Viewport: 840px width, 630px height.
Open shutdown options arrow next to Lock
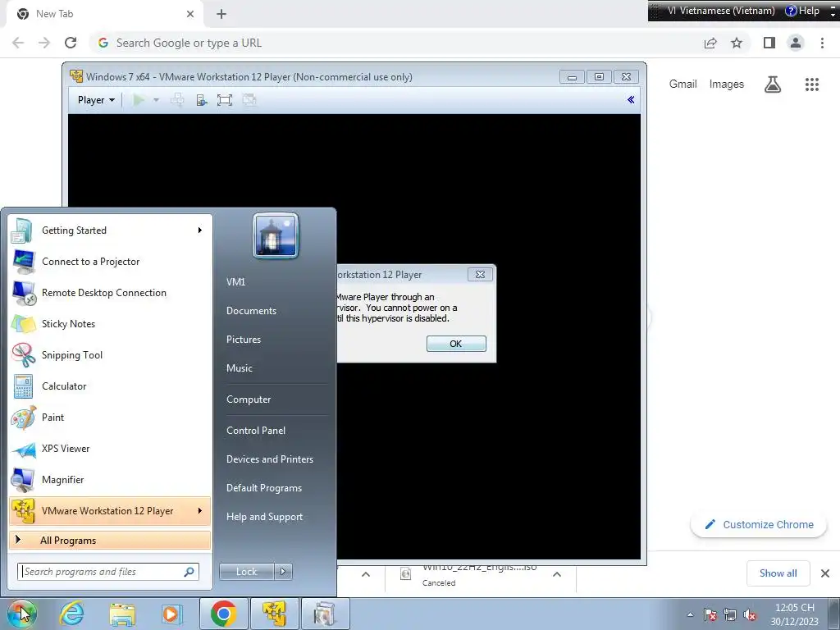tap(283, 572)
